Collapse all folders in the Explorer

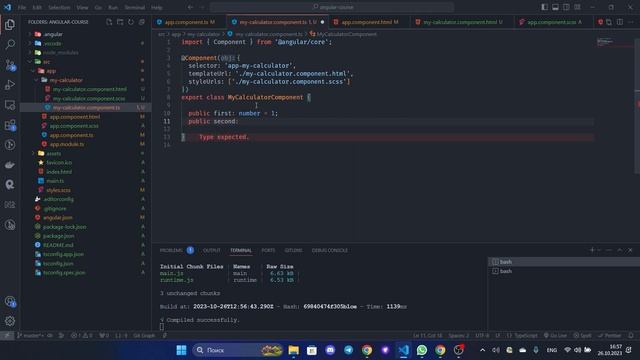tap(142, 22)
